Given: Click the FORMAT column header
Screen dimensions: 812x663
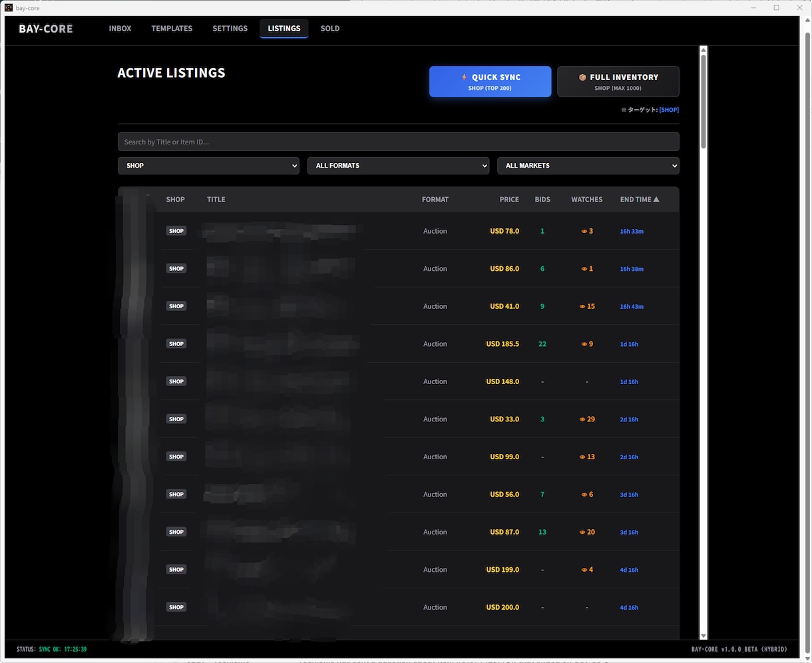Looking at the screenshot, I should tap(435, 200).
